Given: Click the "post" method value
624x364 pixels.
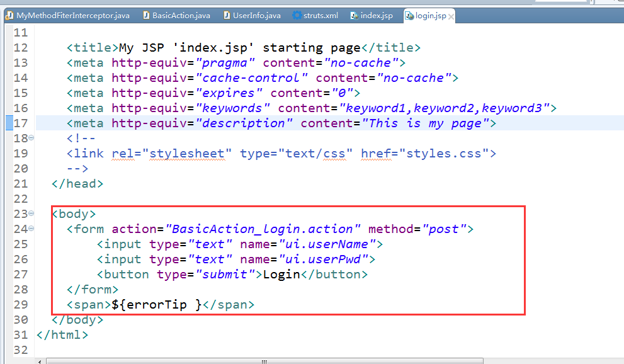Looking at the screenshot, I should tap(444, 229).
